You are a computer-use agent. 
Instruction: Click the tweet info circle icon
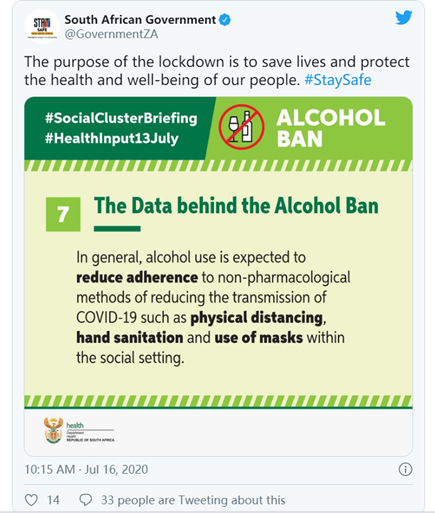(x=405, y=469)
